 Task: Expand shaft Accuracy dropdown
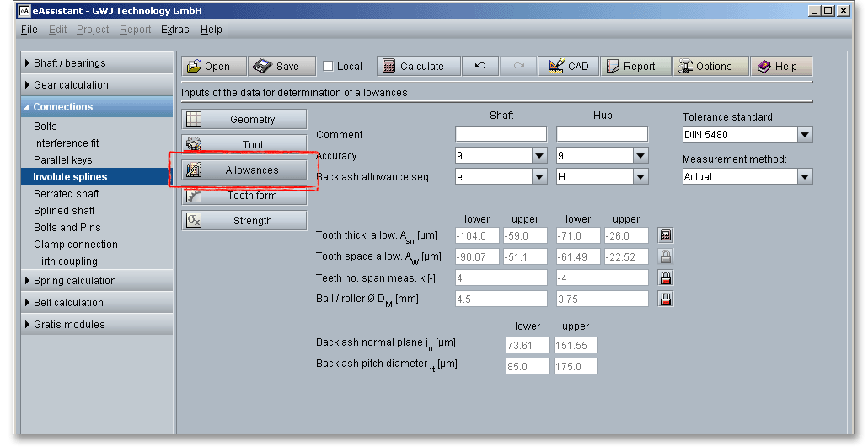point(539,156)
